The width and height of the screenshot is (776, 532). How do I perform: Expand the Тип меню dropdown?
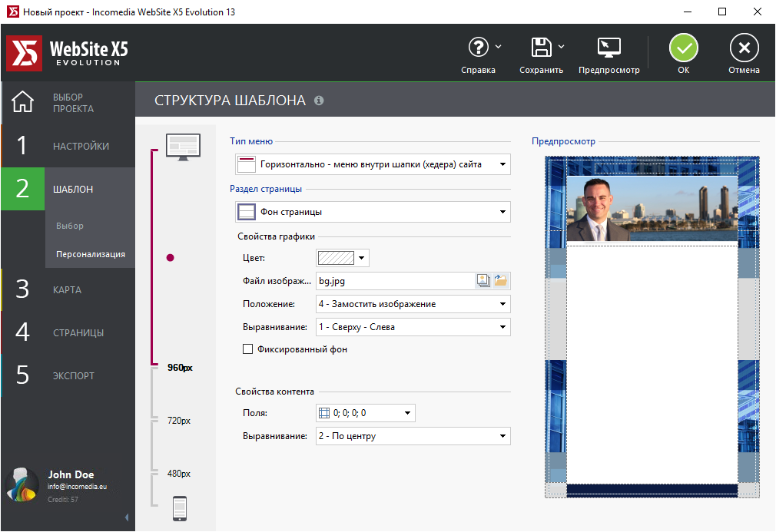click(x=373, y=164)
